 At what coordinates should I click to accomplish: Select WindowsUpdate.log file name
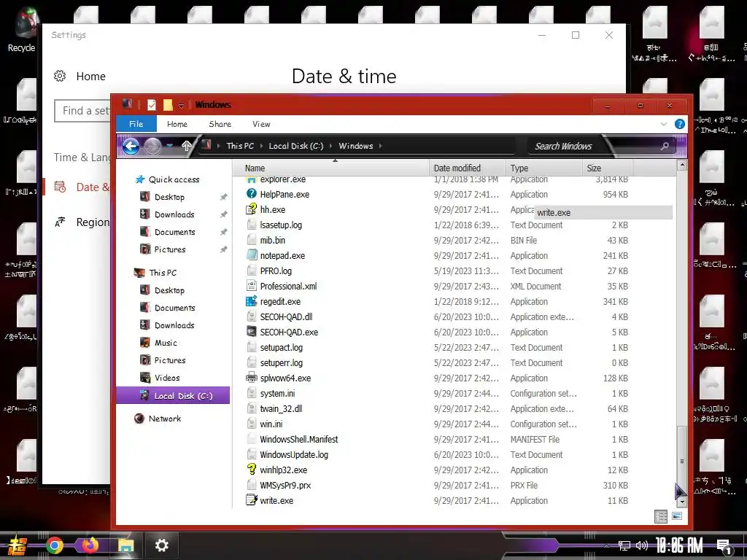pos(294,455)
